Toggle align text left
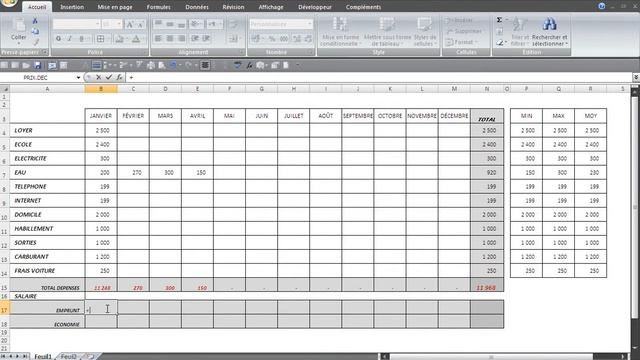The height and width of the screenshot is (360, 640). tap(158, 39)
